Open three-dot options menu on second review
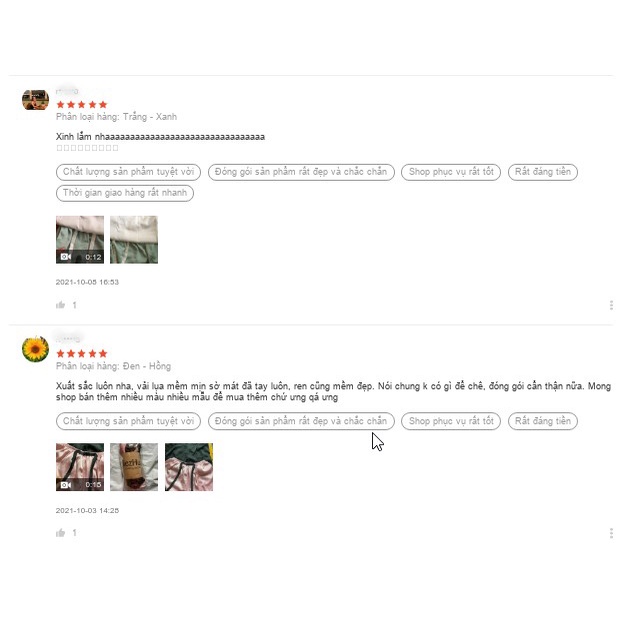This screenshot has height=618, width=618. pyautogui.click(x=611, y=533)
